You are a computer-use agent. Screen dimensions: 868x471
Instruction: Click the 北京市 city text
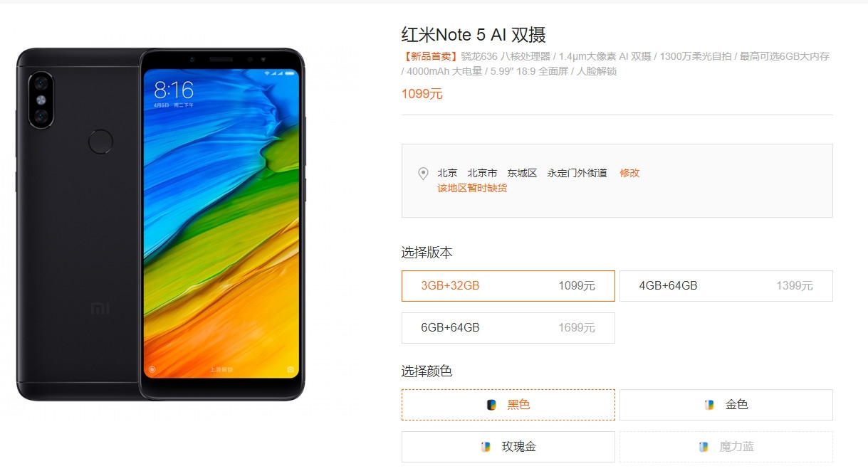pos(482,173)
